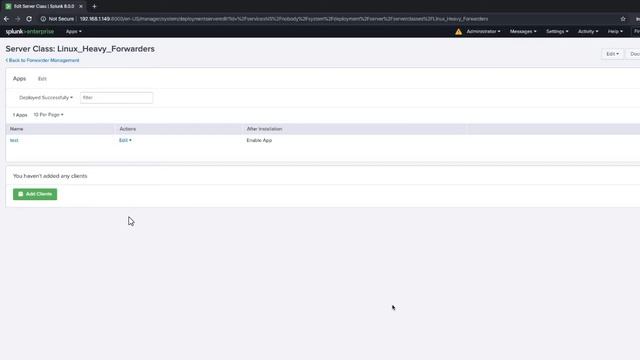This screenshot has width=640, height=360.
Task: Go back to Forwarder Management
Action: point(42,60)
